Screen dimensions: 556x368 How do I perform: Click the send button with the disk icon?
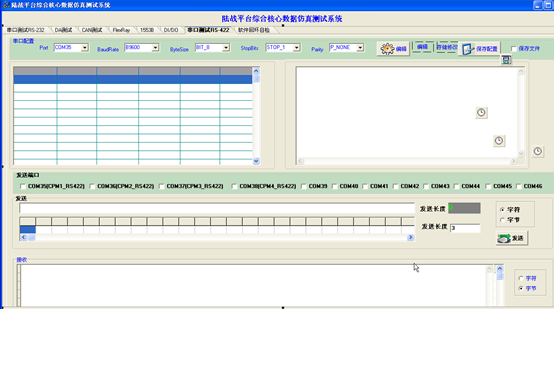coord(512,238)
